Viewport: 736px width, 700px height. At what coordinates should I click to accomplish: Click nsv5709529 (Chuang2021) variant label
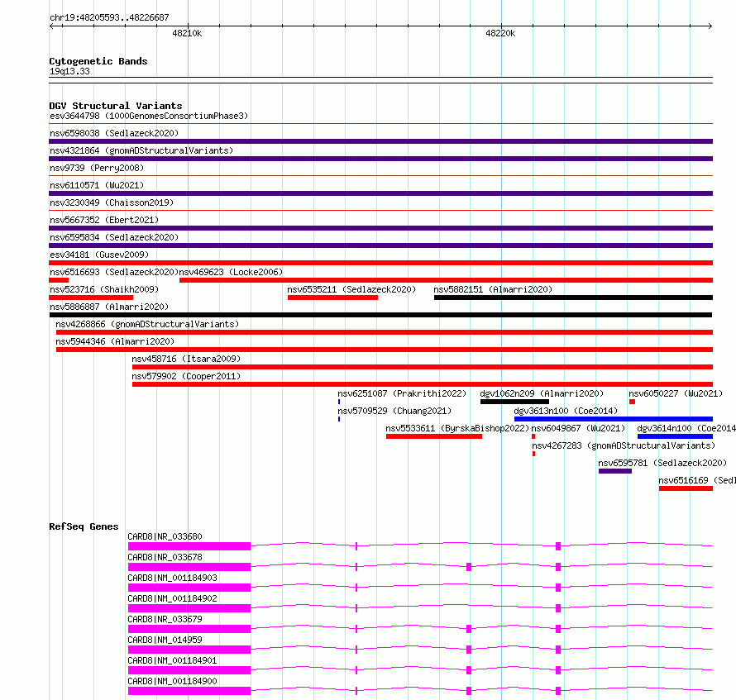click(x=394, y=411)
